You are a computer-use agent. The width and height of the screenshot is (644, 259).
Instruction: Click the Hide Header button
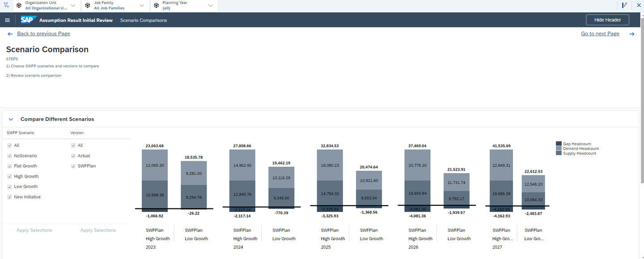click(607, 20)
